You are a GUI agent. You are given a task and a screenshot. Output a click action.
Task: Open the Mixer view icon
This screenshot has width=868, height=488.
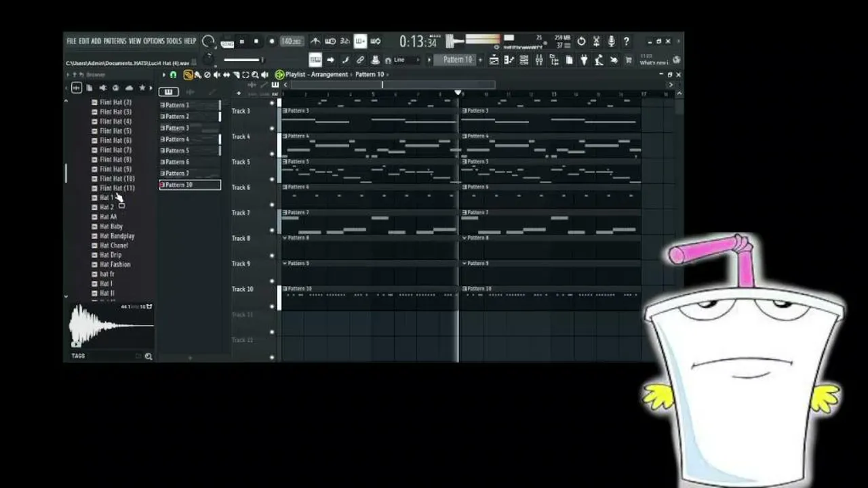pos(538,60)
